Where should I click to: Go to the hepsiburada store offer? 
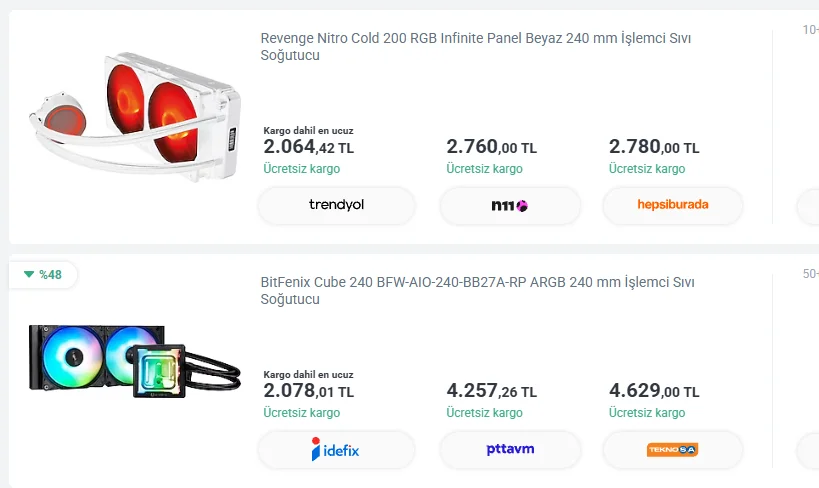pos(672,206)
